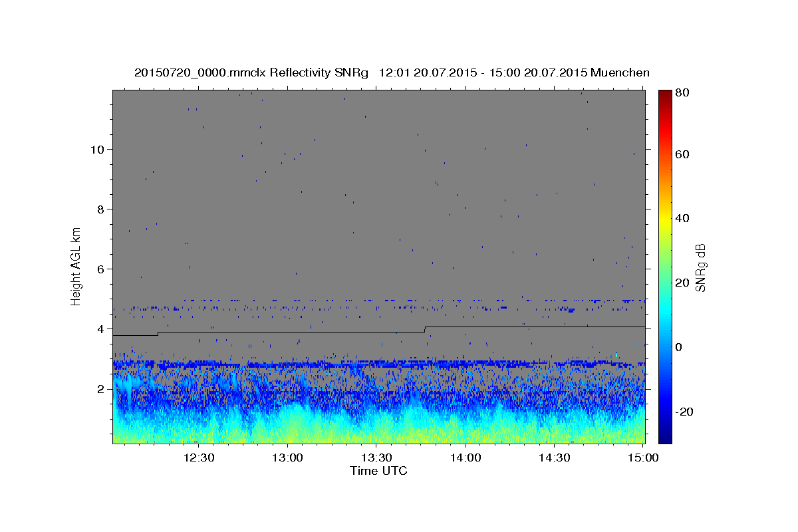Click the 14:00 time axis label
This screenshot has width=798, height=532.
coord(465,458)
